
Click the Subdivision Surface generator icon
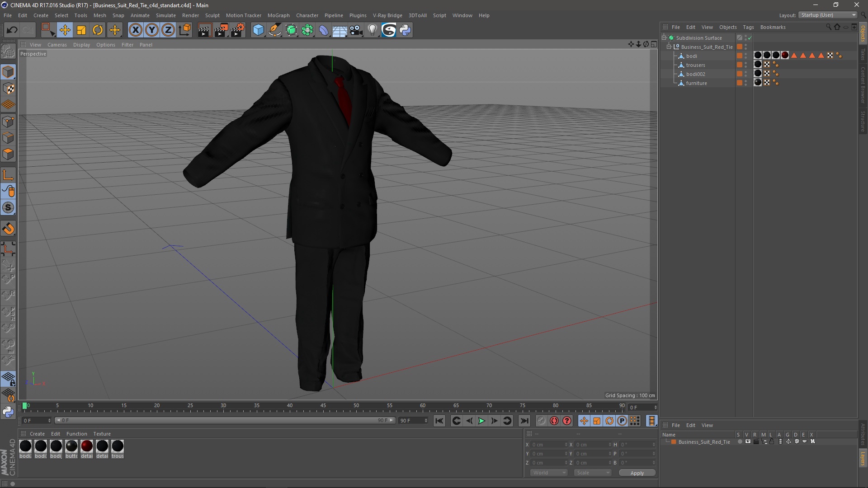(x=291, y=30)
